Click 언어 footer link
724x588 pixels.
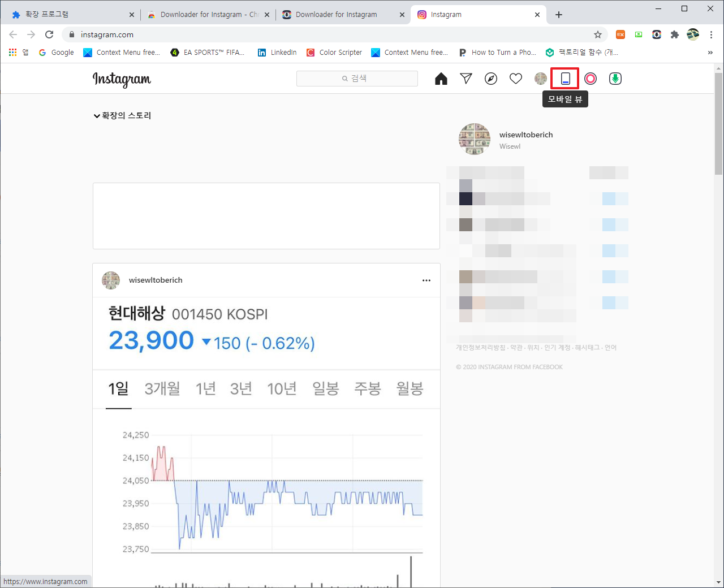tap(610, 348)
